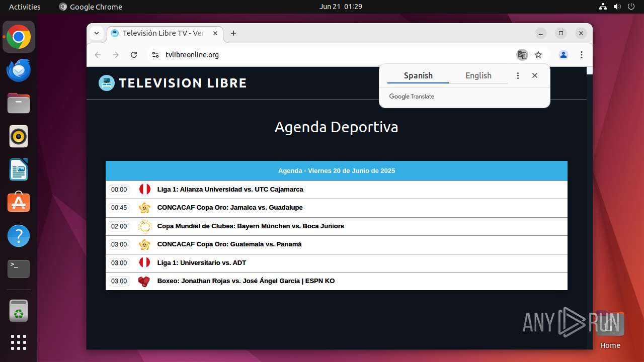Screen dimensions: 644x362
Task: Minimize the Chrome window
Action: (541, 33)
